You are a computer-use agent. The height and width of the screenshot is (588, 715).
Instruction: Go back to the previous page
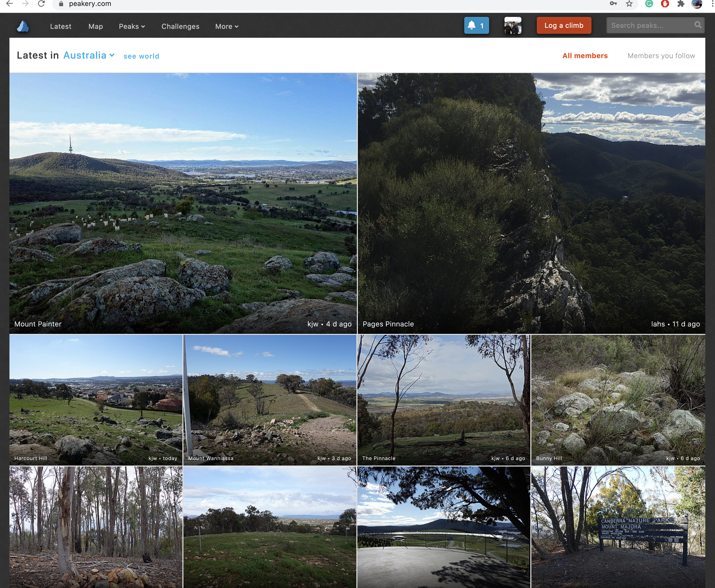pyautogui.click(x=9, y=4)
